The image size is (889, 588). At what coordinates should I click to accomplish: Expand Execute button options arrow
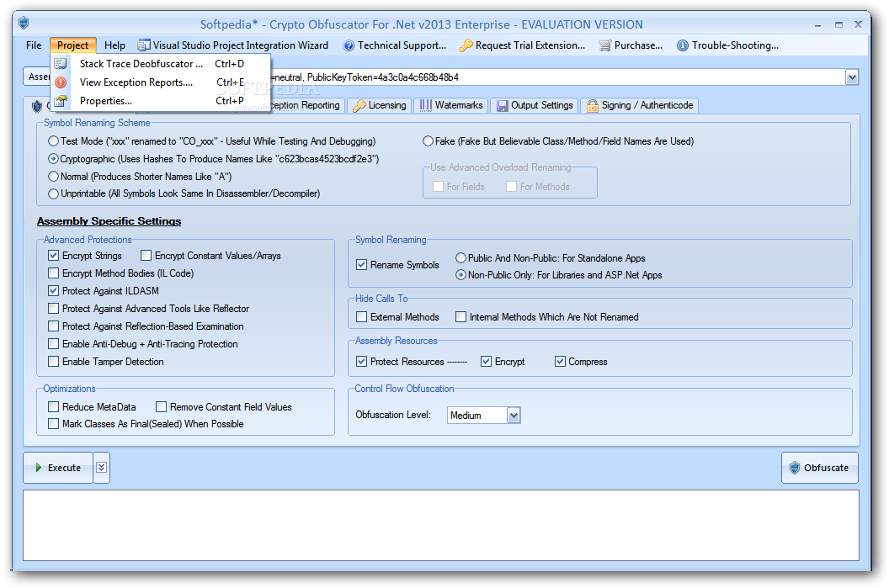(x=102, y=468)
